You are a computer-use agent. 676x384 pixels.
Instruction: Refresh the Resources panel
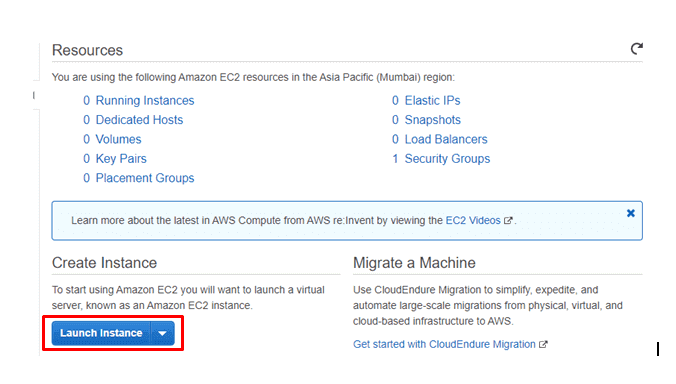click(637, 49)
